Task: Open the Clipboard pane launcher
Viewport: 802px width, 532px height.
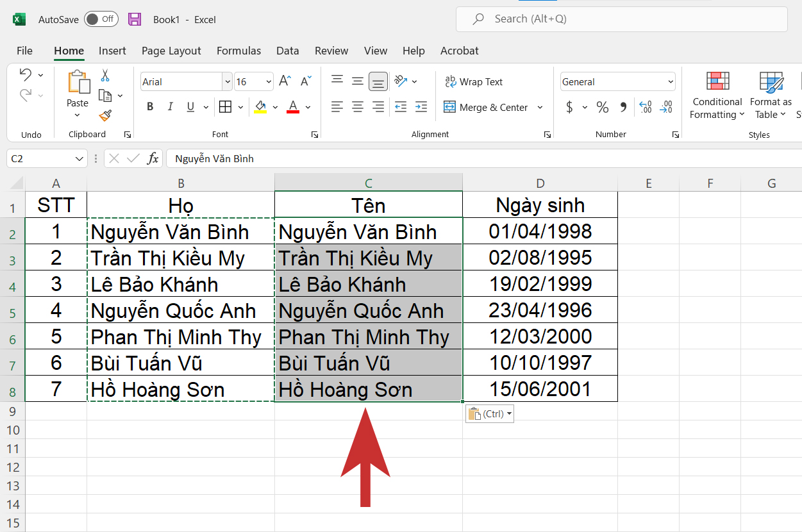Action: point(127,135)
